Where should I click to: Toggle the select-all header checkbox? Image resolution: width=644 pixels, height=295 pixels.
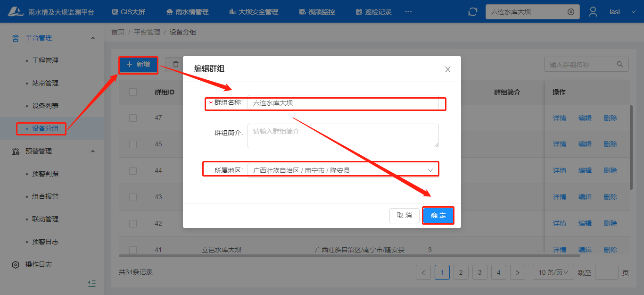coord(133,92)
